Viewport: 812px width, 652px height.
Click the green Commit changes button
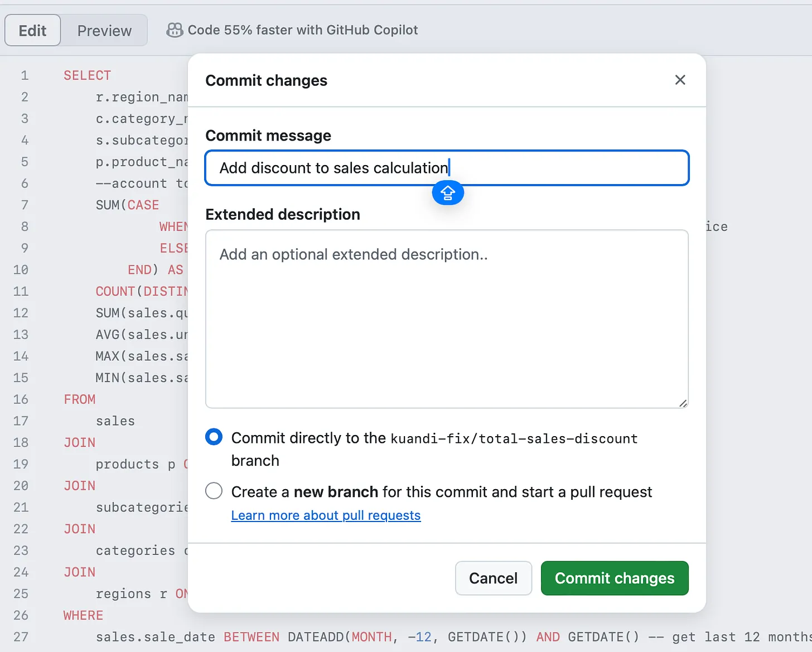coord(615,578)
